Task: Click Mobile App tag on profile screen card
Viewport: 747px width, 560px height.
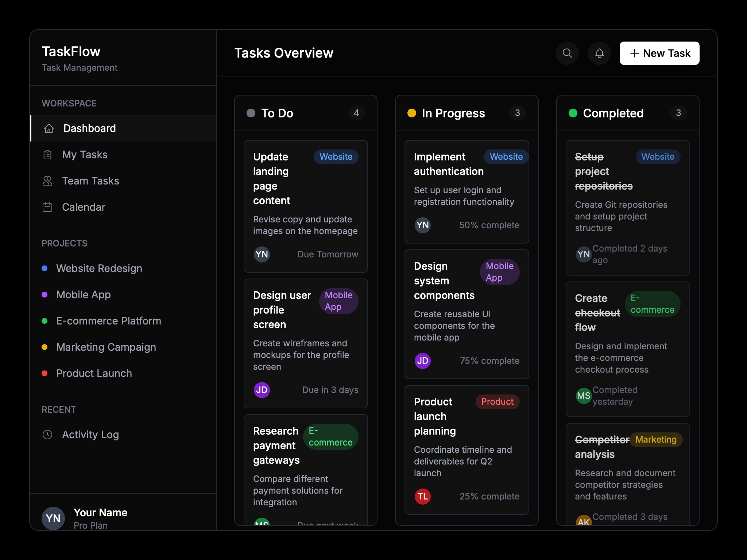Action: [x=339, y=301]
